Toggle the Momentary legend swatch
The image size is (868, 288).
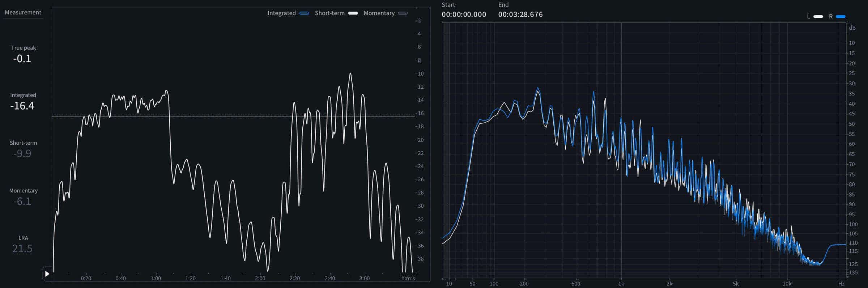click(403, 13)
